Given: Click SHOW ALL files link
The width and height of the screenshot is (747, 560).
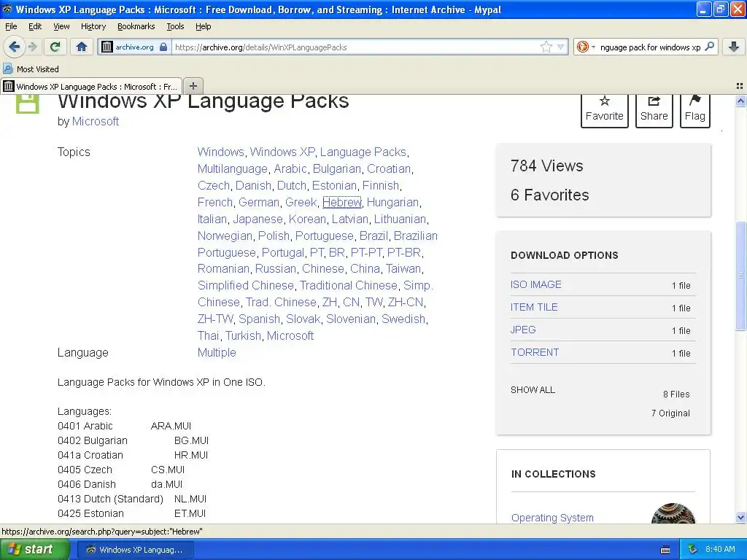Looking at the screenshot, I should (x=533, y=389).
